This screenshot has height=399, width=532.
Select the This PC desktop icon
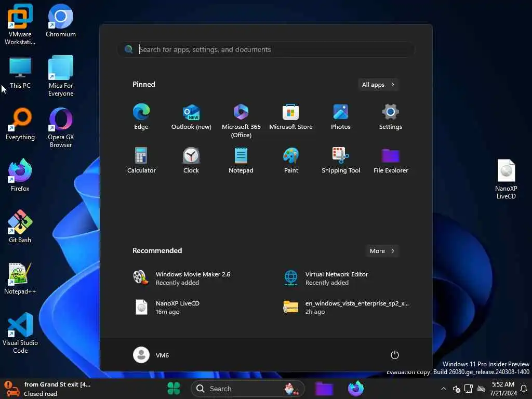coord(20,73)
